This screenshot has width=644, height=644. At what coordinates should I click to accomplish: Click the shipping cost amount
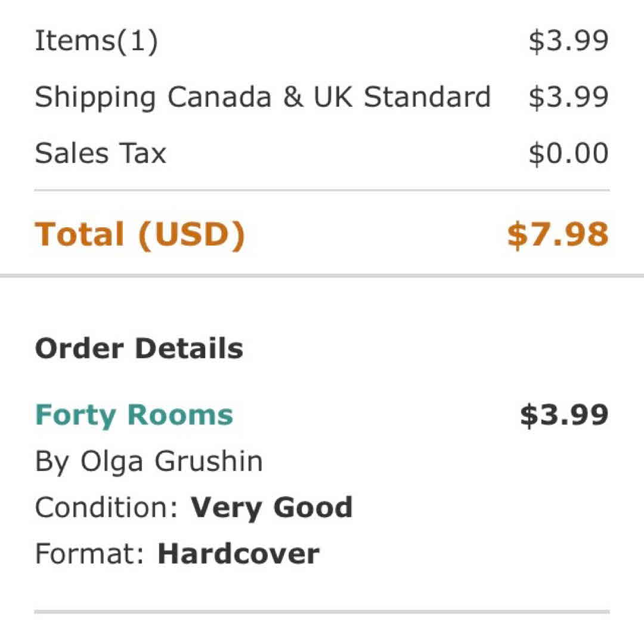[x=568, y=97]
